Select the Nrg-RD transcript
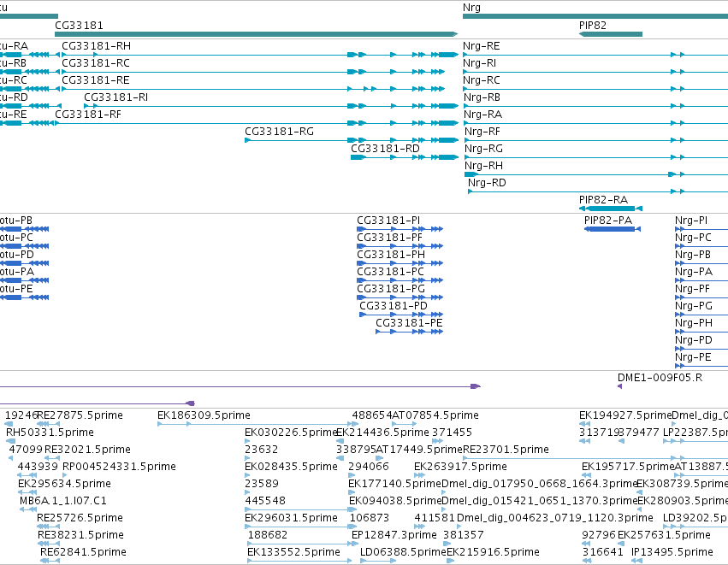 pos(597,191)
